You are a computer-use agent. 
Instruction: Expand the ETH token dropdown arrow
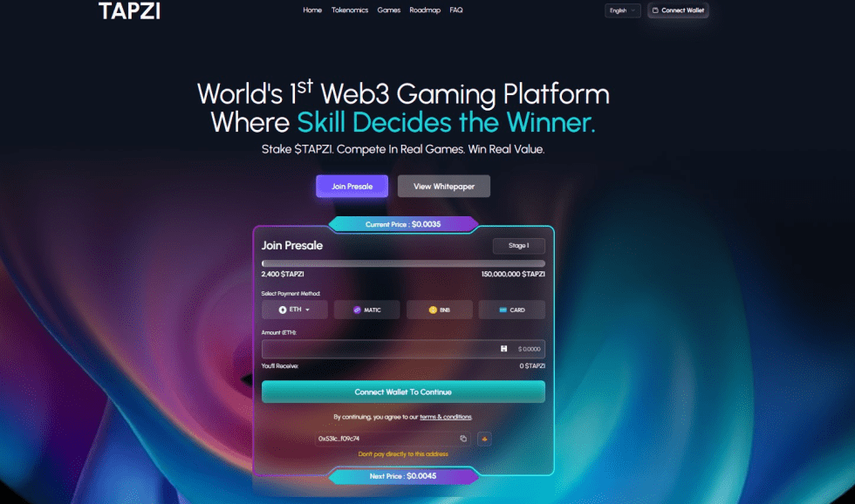pyautogui.click(x=307, y=310)
